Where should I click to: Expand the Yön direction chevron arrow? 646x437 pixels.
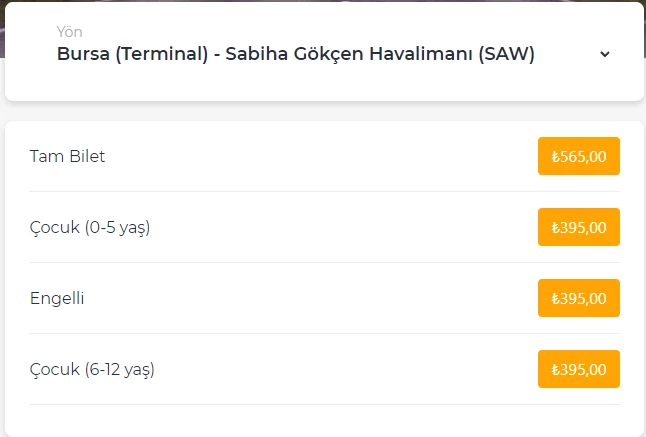click(604, 54)
